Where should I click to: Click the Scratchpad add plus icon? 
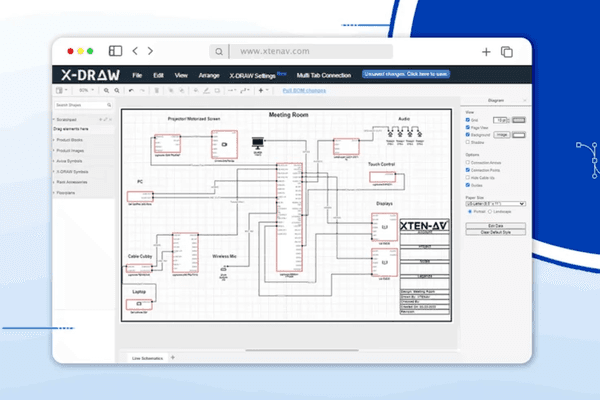pyautogui.click(x=101, y=120)
